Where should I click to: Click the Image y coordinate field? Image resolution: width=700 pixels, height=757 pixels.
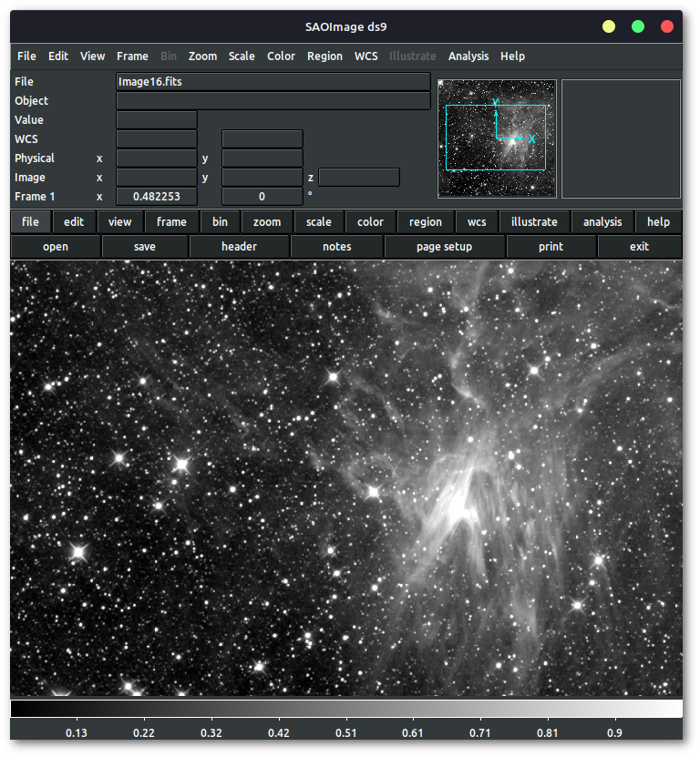[x=262, y=178]
